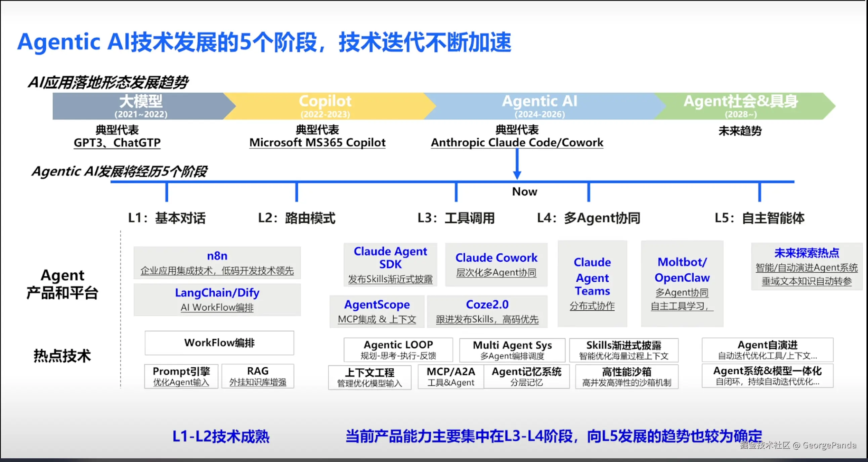868x462 pixels.
Task: Click 'Agentic AI发展将经历5个阶段' heading
Action: [x=119, y=171]
